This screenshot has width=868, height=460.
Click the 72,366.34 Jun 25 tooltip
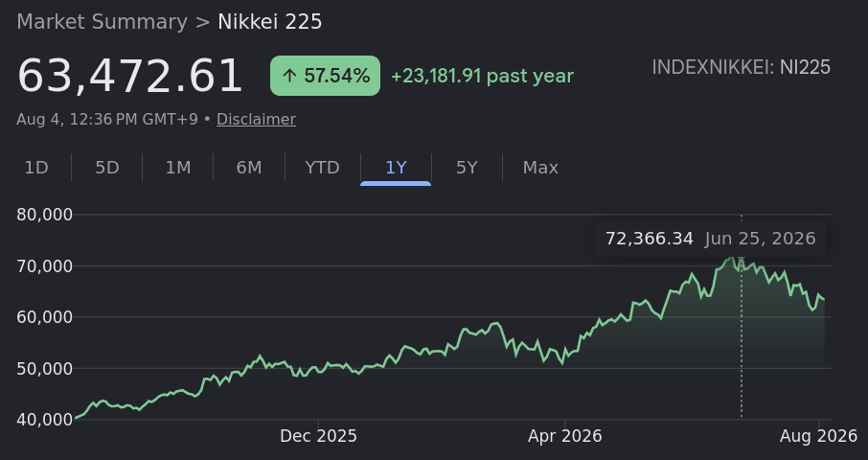point(710,239)
